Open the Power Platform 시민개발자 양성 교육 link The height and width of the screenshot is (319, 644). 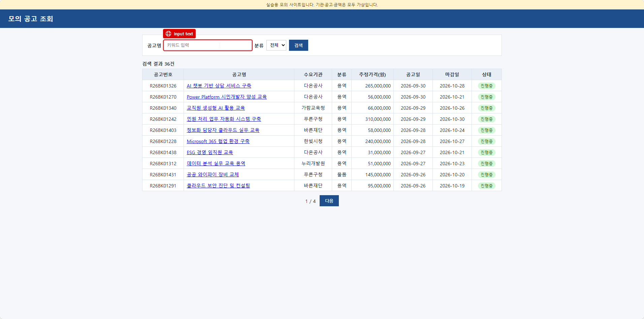click(x=227, y=97)
